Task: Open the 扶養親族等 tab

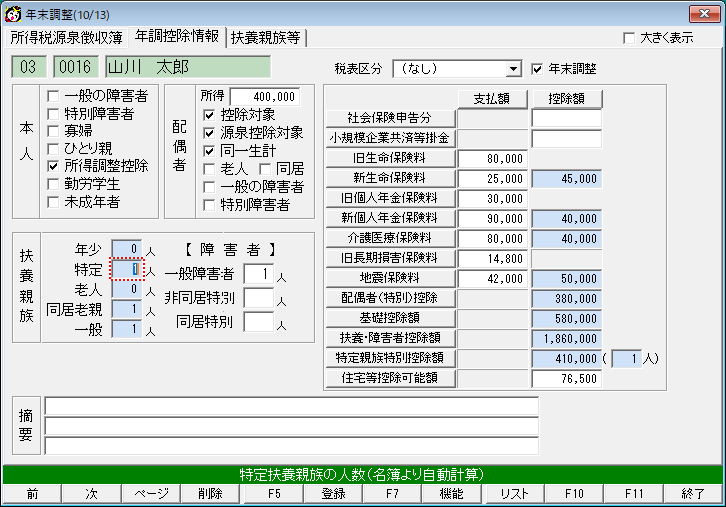Action: (268, 38)
